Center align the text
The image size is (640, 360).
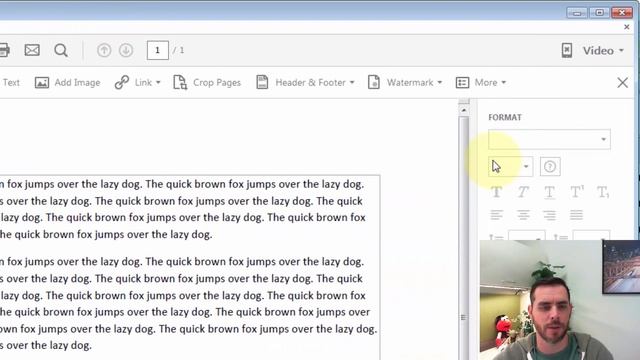pos(523,215)
